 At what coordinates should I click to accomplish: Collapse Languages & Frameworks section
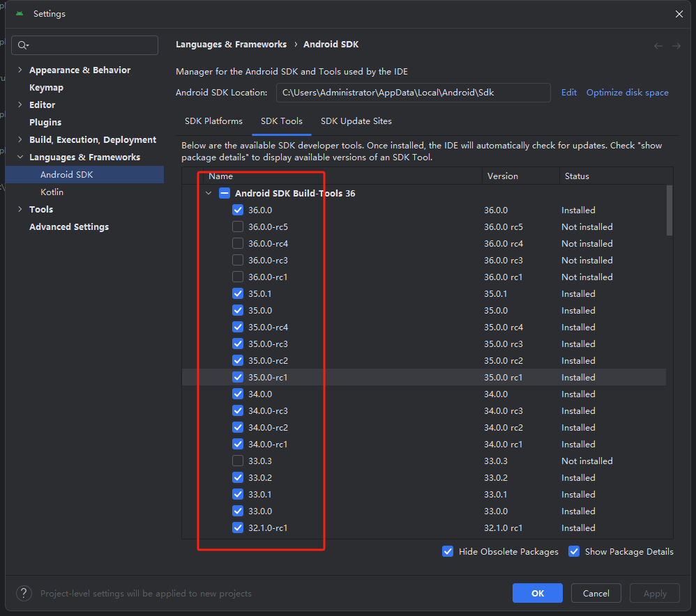point(20,157)
